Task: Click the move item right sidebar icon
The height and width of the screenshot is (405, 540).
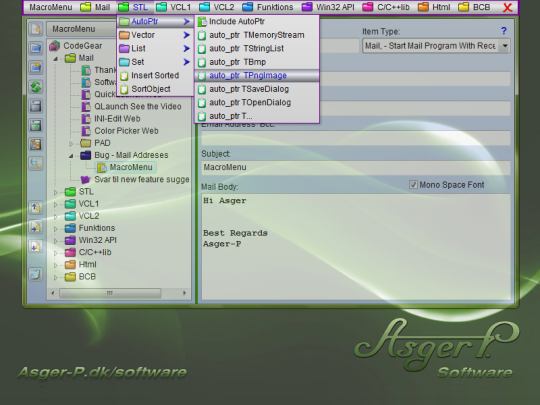Action: [35, 227]
